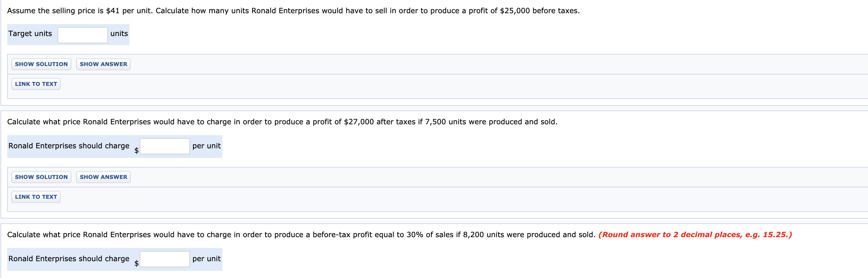The width and height of the screenshot is (868, 278).
Task: Show Solution for the target units question
Action: [41, 64]
